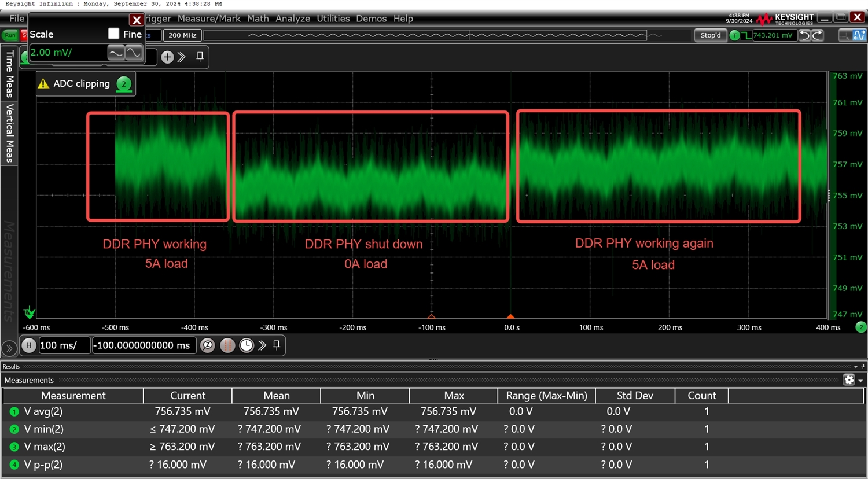Click the Std Dev column header
This screenshot has height=479, width=868.
(x=635, y=396)
